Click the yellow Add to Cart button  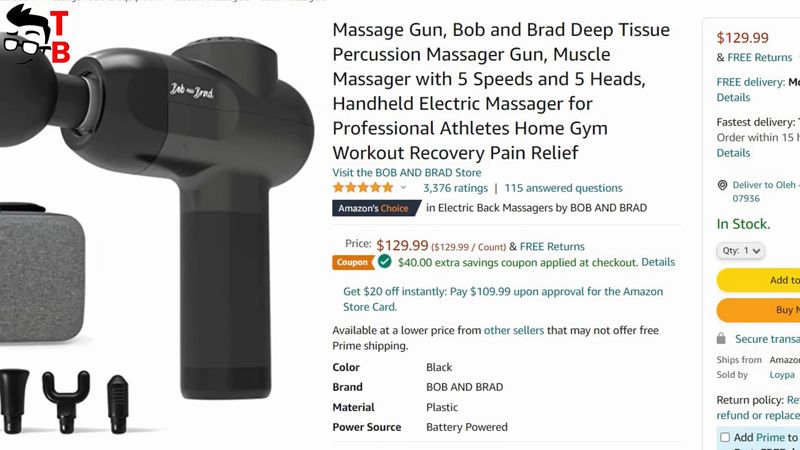[759, 280]
